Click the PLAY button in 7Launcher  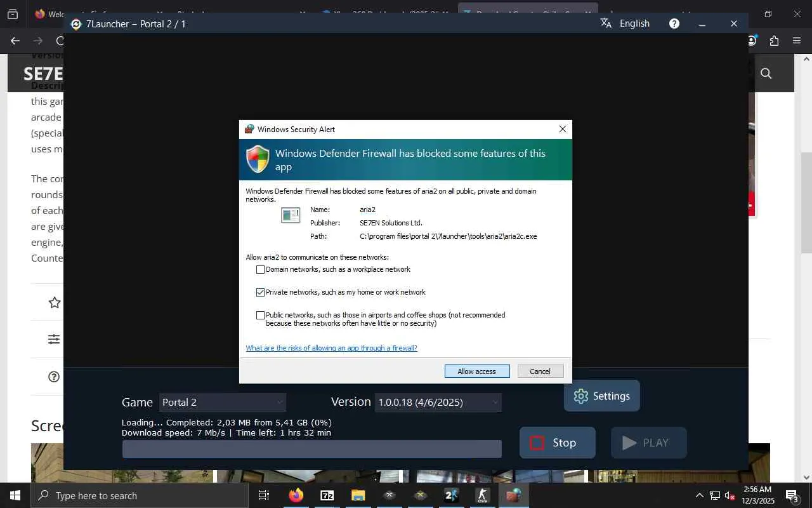[x=649, y=443]
